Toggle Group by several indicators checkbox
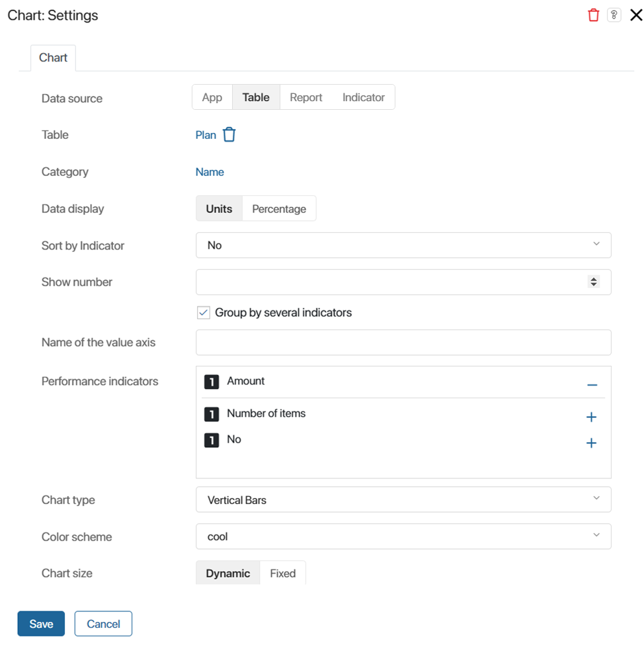The height and width of the screenshot is (649, 644). pos(204,312)
